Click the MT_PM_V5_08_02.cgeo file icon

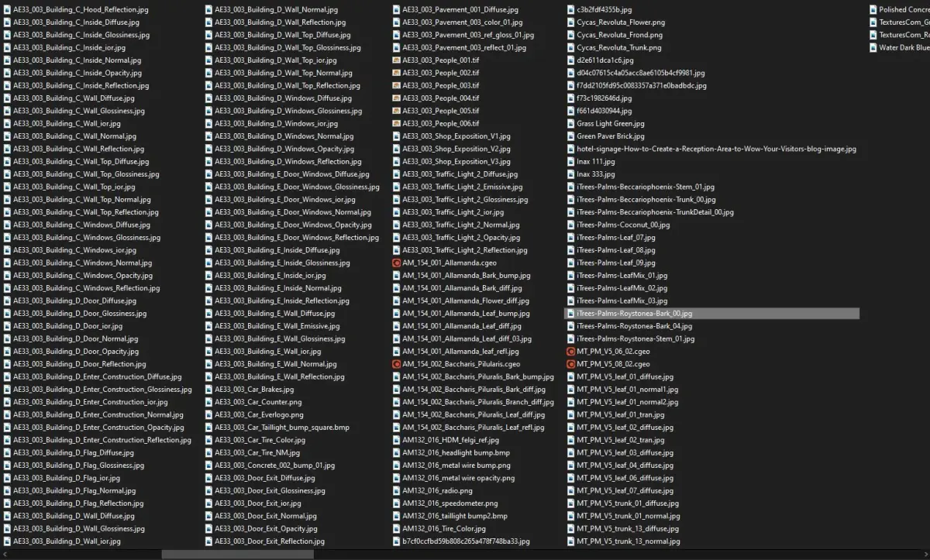[x=570, y=364]
